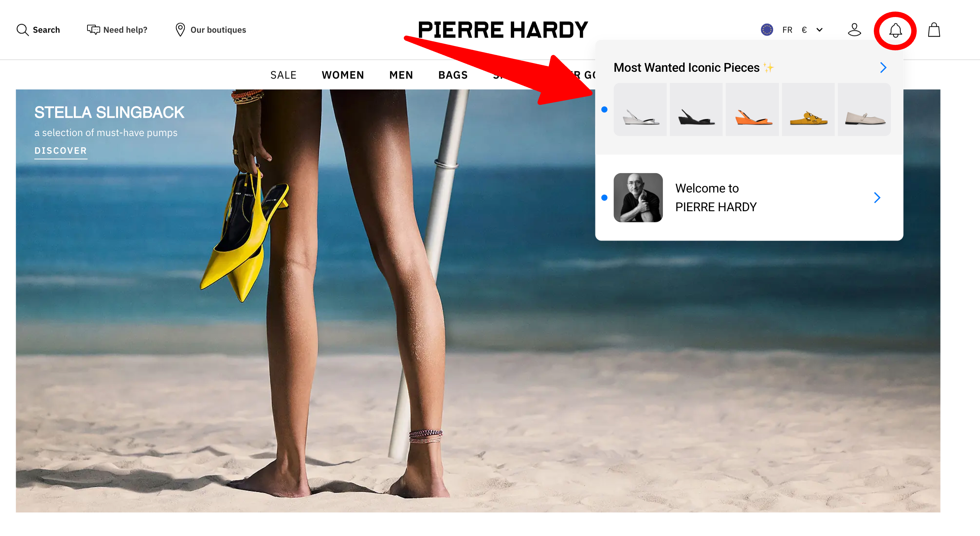The image size is (980, 536).
Task: Click the Our boutiques link
Action: click(218, 30)
